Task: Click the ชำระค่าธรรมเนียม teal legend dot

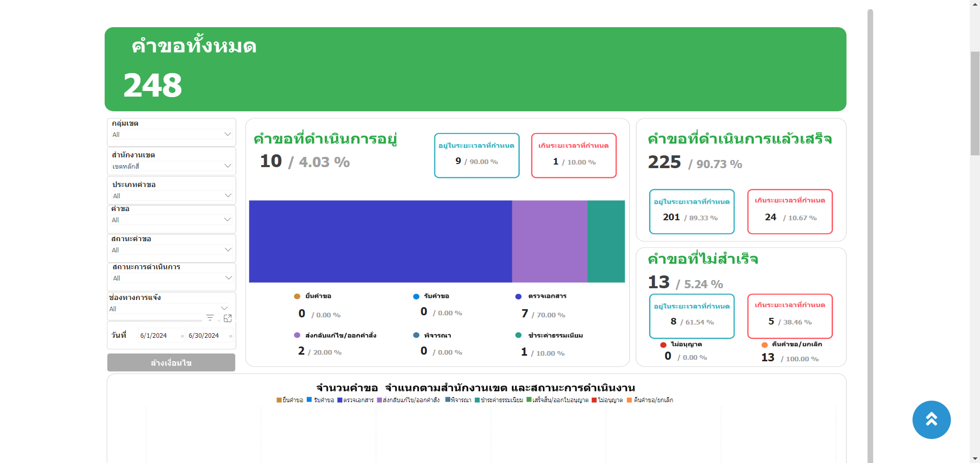Action: point(518,335)
